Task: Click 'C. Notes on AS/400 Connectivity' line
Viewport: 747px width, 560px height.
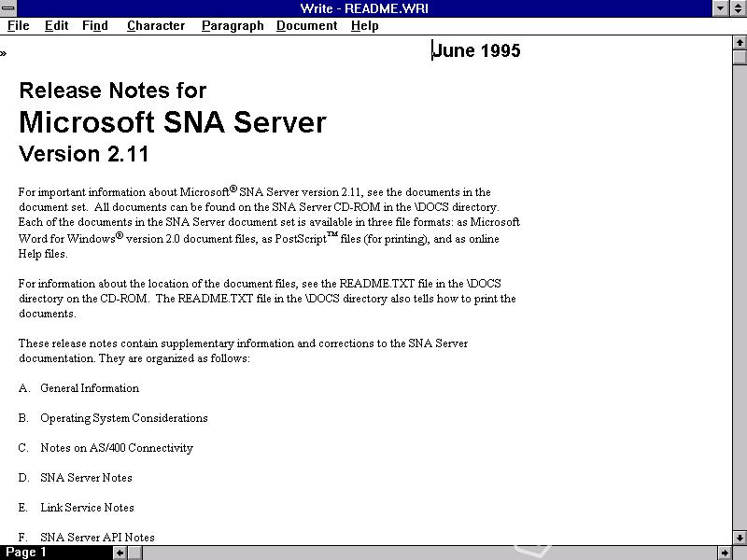Action: 106,448
